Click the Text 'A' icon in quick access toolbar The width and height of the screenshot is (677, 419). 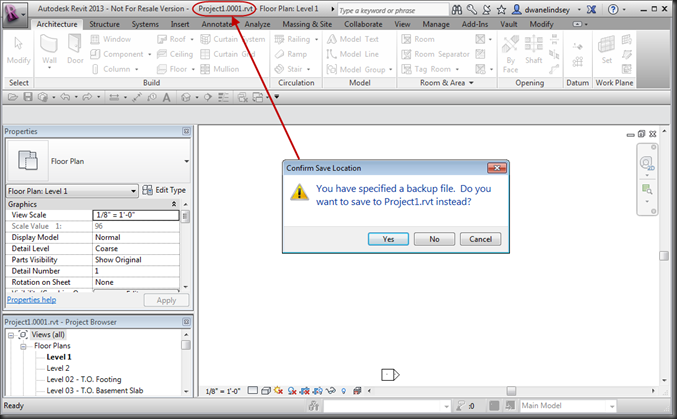(166, 98)
